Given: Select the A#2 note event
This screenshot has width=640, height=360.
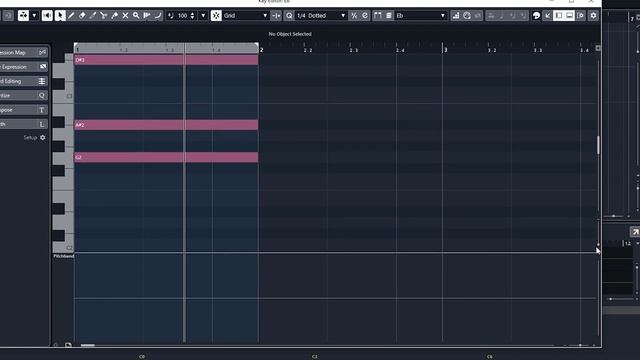Looking at the screenshot, I should 166,125.
